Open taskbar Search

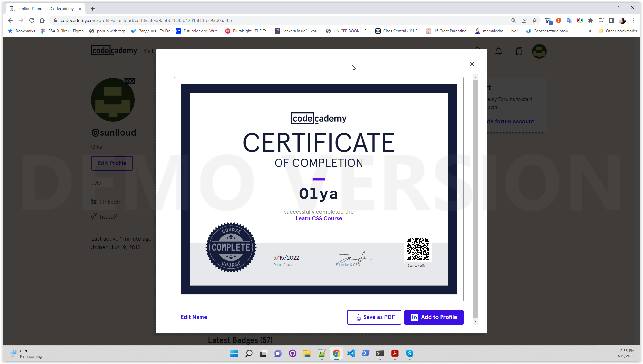[x=249, y=354]
